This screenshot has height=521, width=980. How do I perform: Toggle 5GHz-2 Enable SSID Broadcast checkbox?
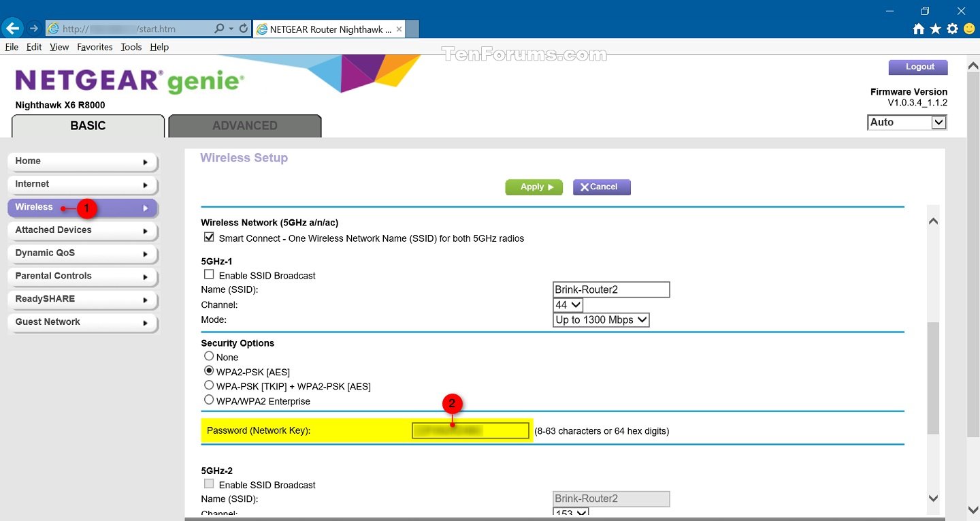click(209, 484)
